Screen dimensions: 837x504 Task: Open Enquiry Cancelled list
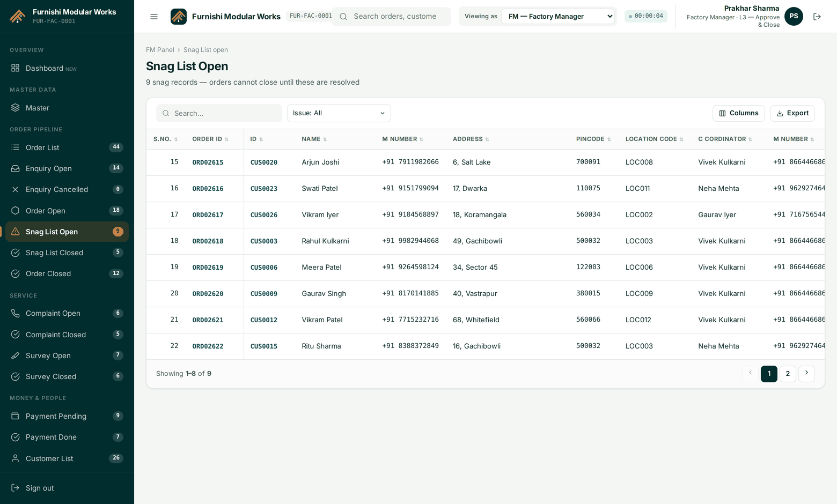coord(67,189)
